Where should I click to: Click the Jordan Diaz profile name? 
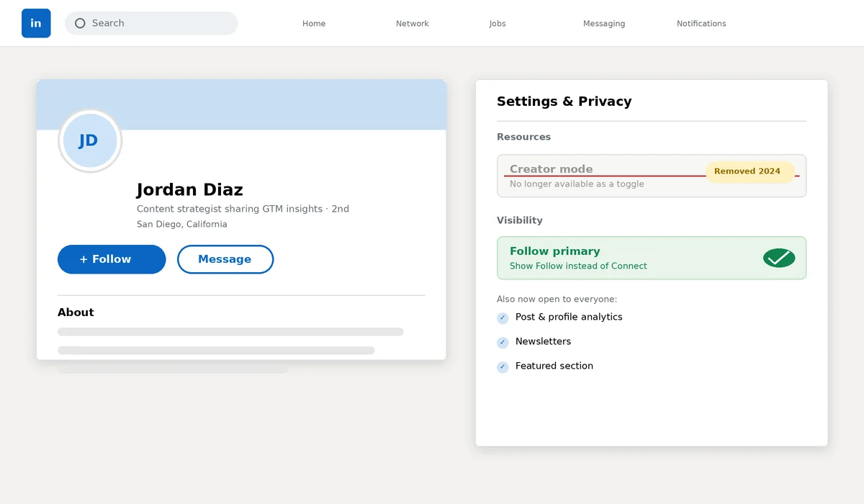[190, 189]
